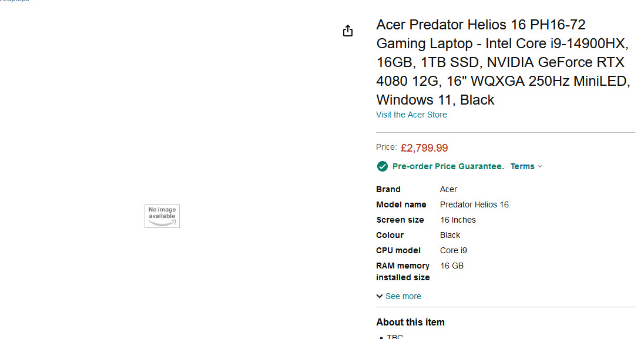Viewport: 644px width, 339px height.
Task: Expand the Terms dropdown
Action: coord(526,166)
